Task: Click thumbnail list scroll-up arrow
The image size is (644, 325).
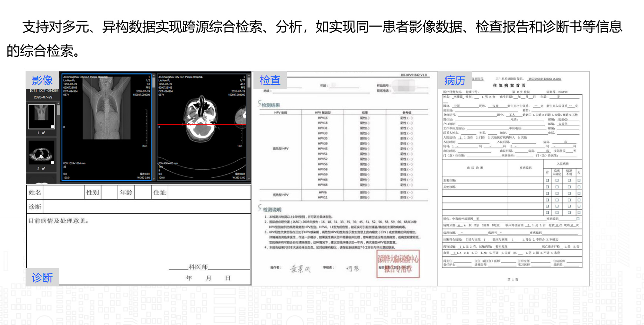Action: pos(58,102)
